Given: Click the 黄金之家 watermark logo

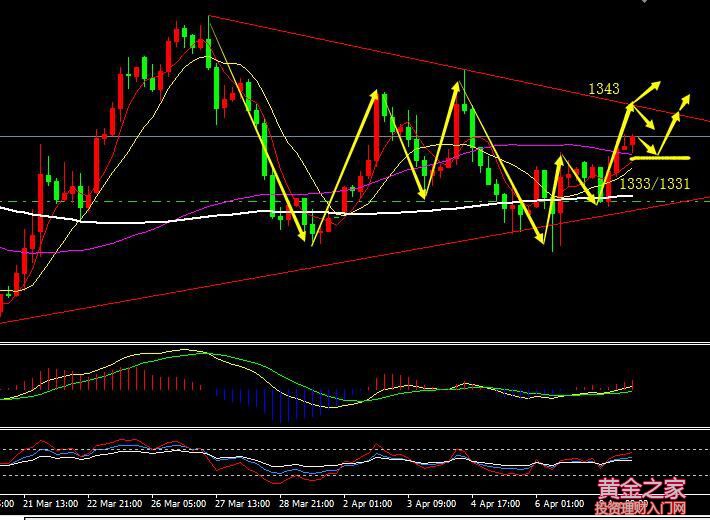Looking at the screenshot, I should tap(641, 490).
